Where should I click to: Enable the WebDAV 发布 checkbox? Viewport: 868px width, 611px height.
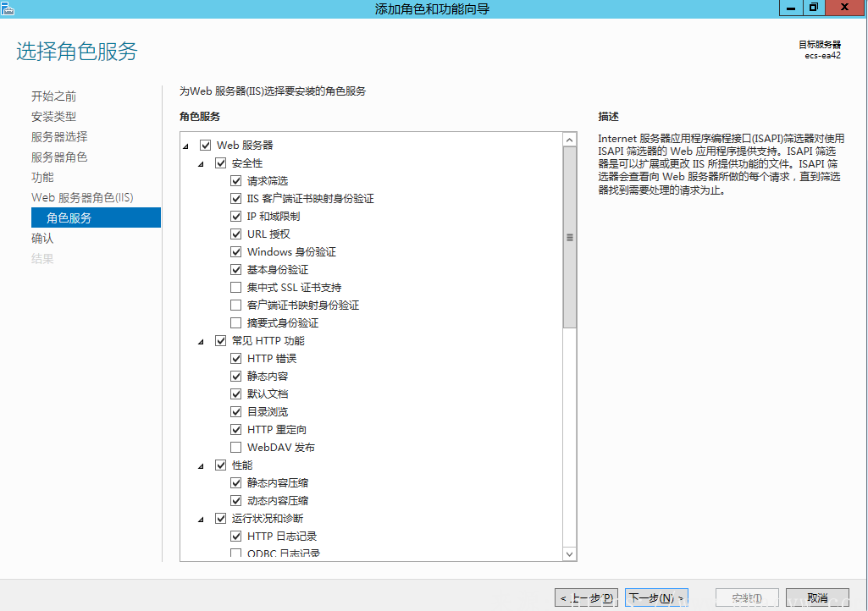236,448
